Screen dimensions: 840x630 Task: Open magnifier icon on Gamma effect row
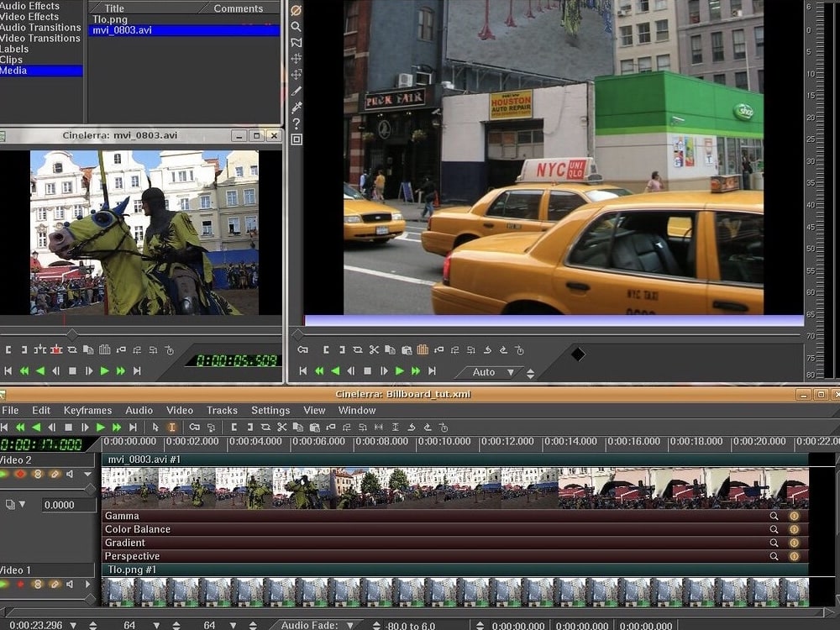[x=774, y=516]
